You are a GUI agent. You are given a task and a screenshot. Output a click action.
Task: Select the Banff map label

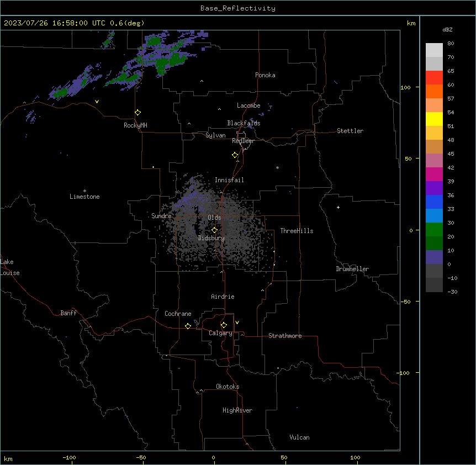[68, 313]
